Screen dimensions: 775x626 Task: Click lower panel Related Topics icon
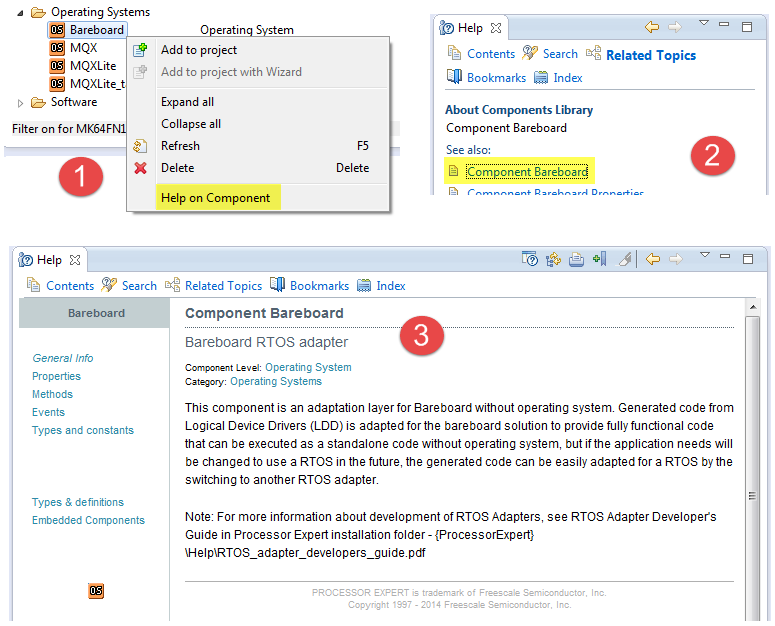[x=172, y=285]
